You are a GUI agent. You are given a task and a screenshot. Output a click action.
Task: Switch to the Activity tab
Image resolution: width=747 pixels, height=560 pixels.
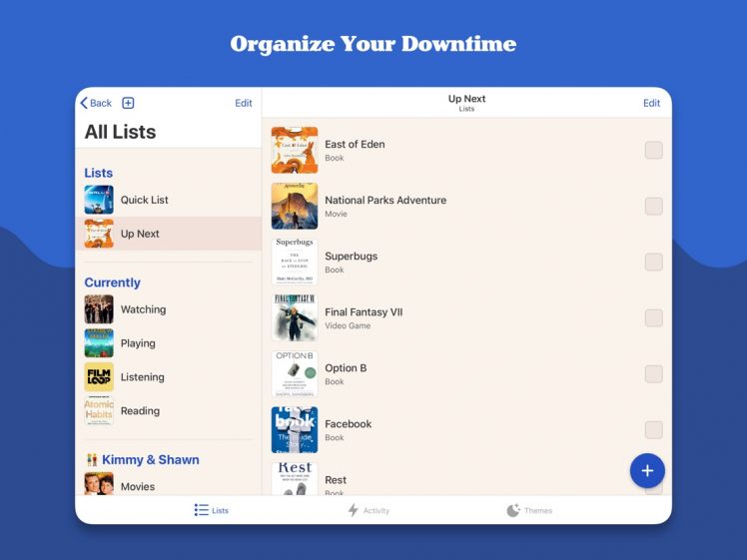tap(369, 510)
